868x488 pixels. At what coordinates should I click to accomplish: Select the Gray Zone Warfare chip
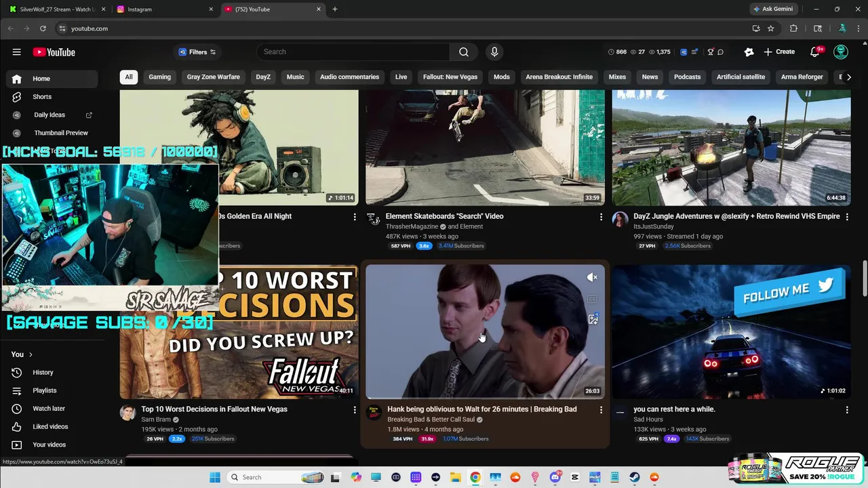(214, 77)
